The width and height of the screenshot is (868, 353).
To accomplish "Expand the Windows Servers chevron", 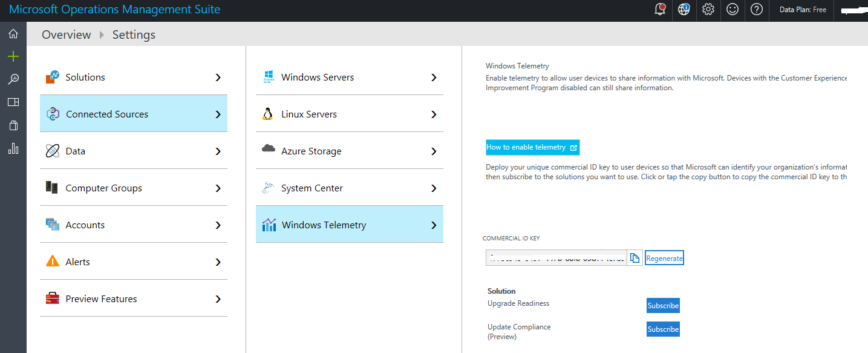I will tap(434, 77).
